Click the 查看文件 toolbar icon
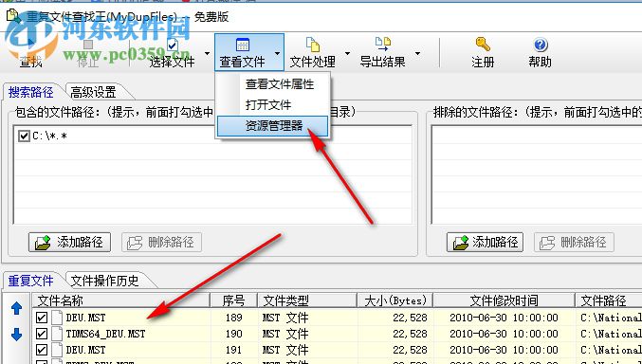The image size is (642, 364). pos(243,45)
